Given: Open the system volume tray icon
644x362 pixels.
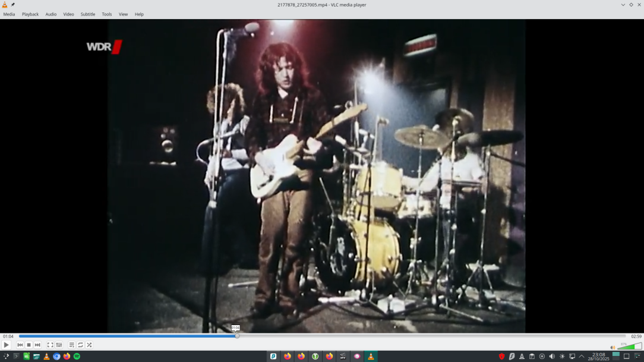Looking at the screenshot, I should (552, 356).
